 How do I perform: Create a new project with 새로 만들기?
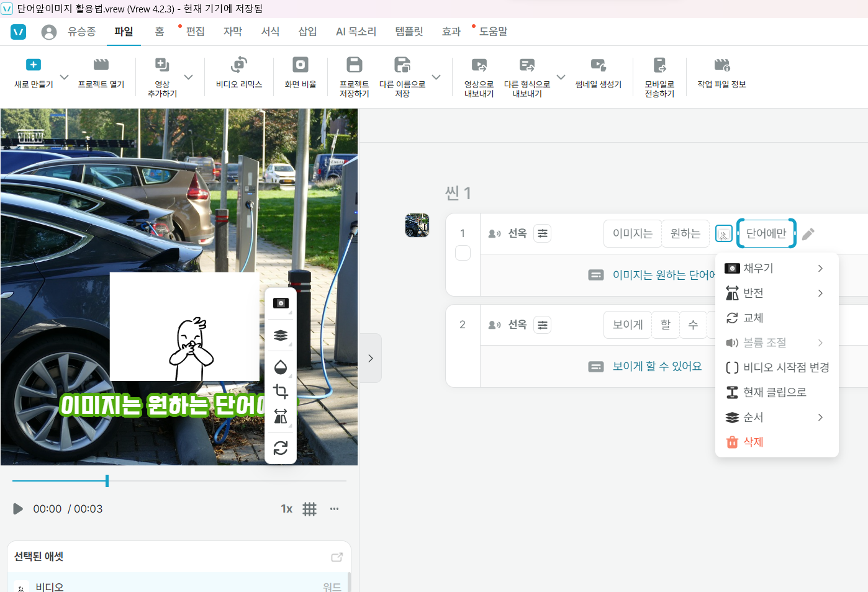(x=34, y=74)
